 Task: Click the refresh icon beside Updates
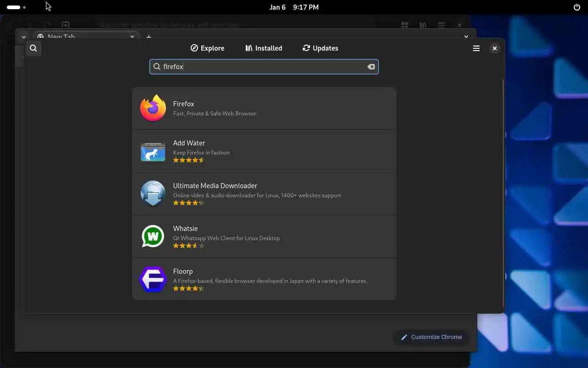[306, 48]
